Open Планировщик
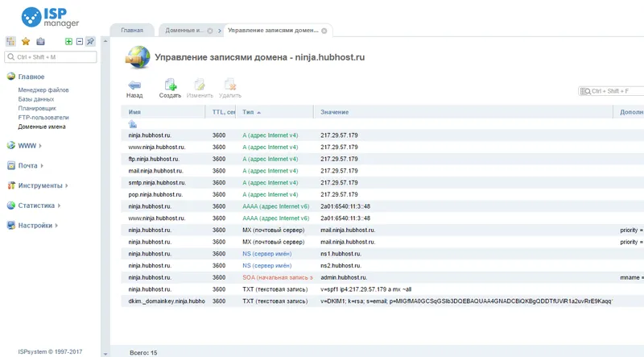Screen dimensions: 644x357 (x=37, y=108)
